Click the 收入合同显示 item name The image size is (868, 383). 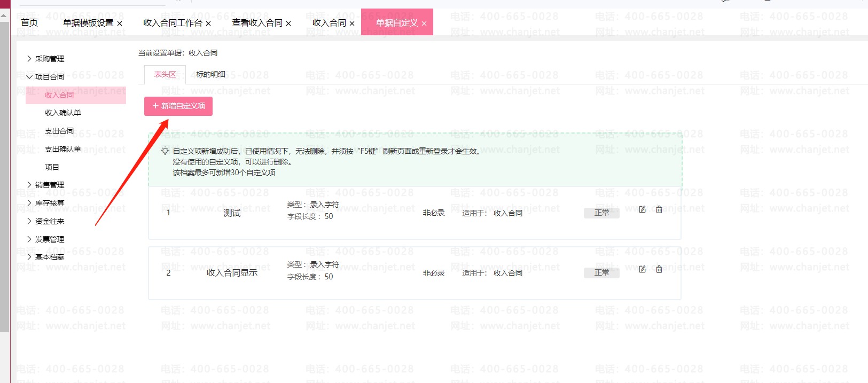[x=232, y=273]
